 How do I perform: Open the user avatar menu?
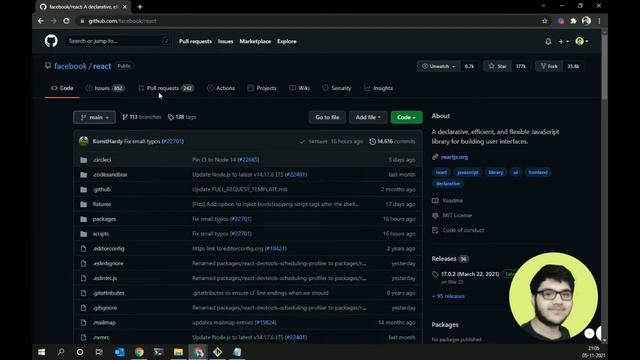(582, 41)
